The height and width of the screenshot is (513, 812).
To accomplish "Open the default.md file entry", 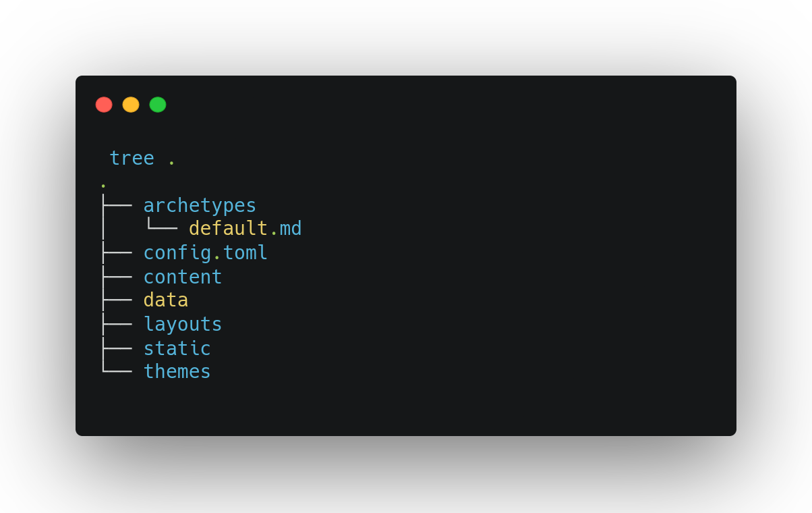I will click(x=245, y=229).
